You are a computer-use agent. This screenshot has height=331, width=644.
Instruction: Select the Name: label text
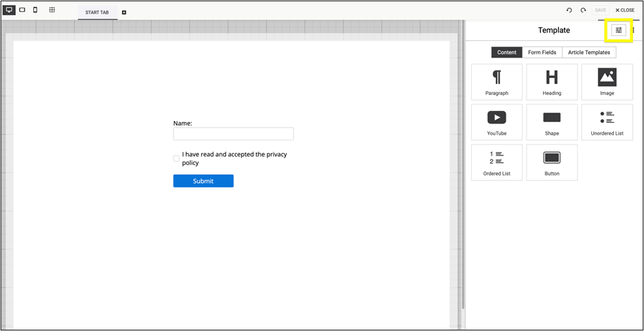coord(183,123)
